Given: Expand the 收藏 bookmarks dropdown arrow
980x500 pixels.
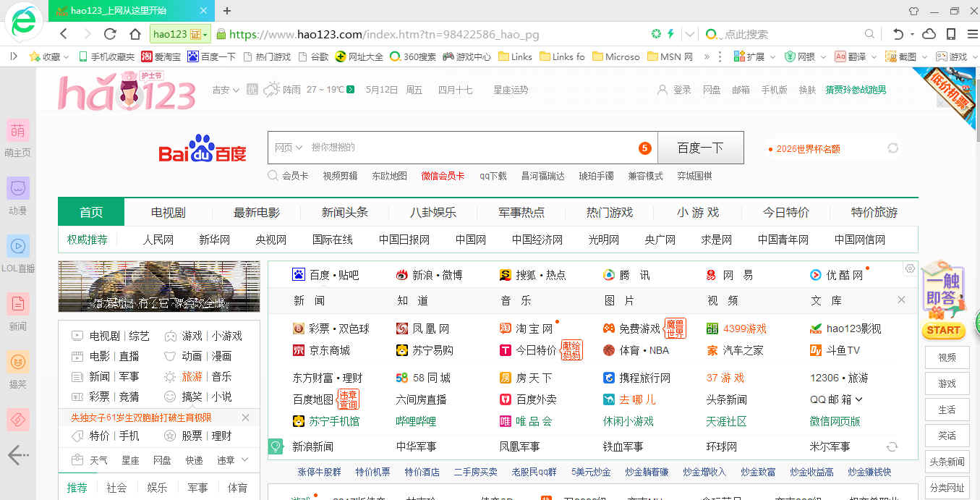Looking at the screenshot, I should (66, 56).
